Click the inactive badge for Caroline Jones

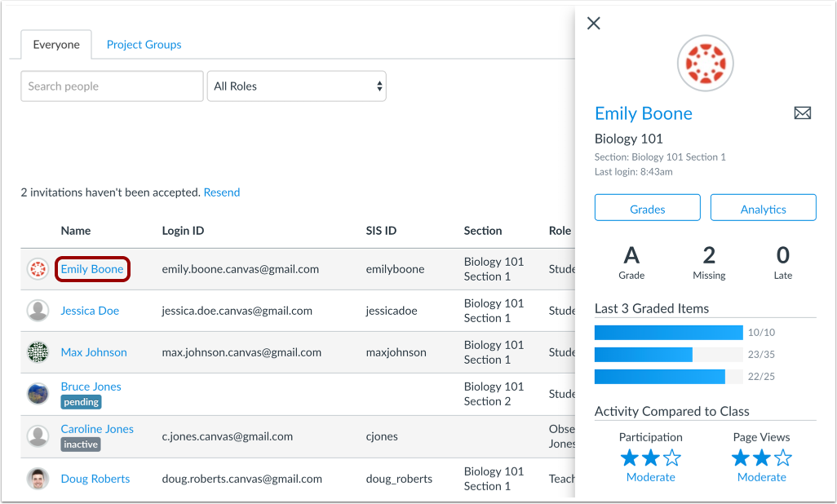(81, 444)
